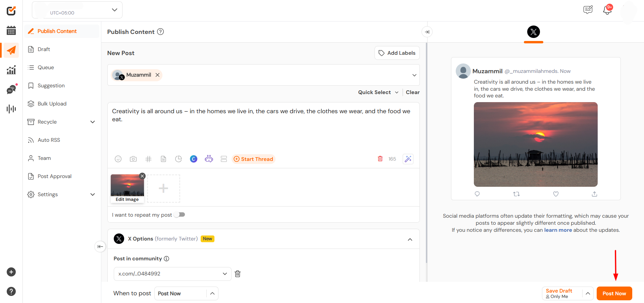
Task: Select Publish Content in sidebar
Action: [61, 31]
